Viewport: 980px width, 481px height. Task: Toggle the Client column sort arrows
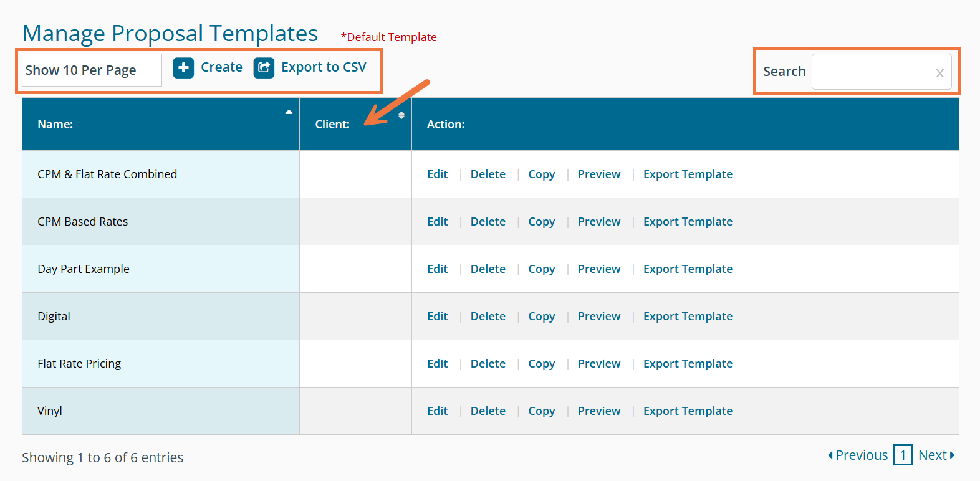pos(401,115)
